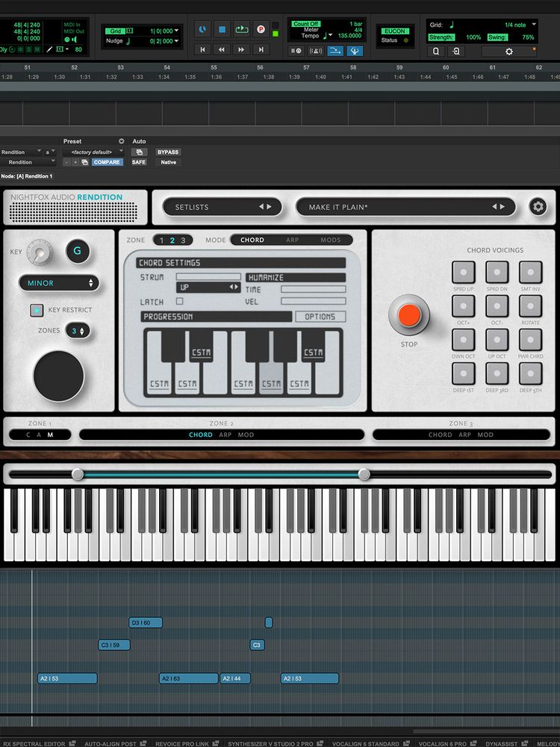Open the MINOR scale dropdown
The height and width of the screenshot is (747, 560).
click(59, 283)
